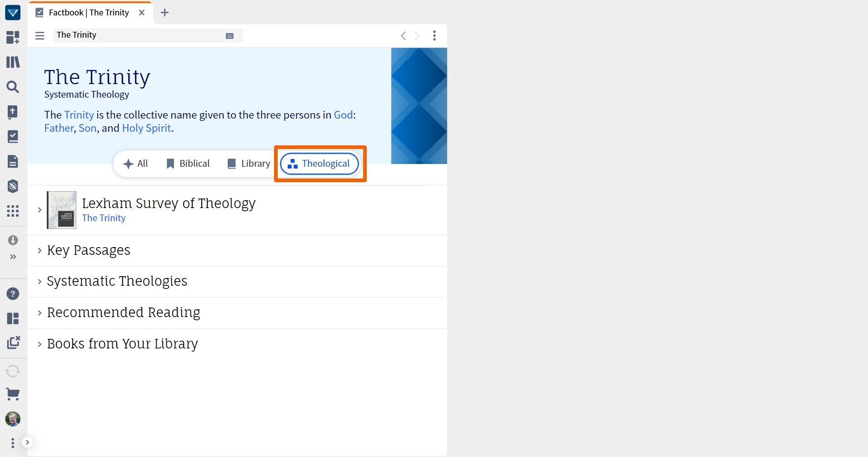The image size is (868, 457).
Task: Click the close all panels icon
Action: 13,342
